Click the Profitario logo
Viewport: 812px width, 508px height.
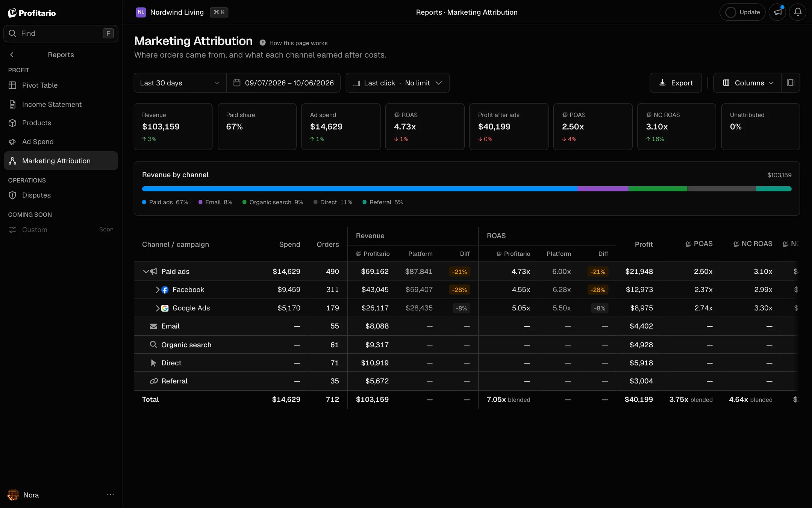pyautogui.click(x=32, y=13)
